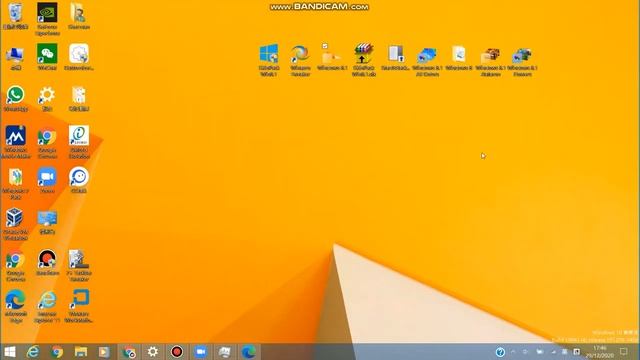The image size is (640, 360).
Task: Open Zoom from the taskbar
Action: pyautogui.click(x=200, y=352)
